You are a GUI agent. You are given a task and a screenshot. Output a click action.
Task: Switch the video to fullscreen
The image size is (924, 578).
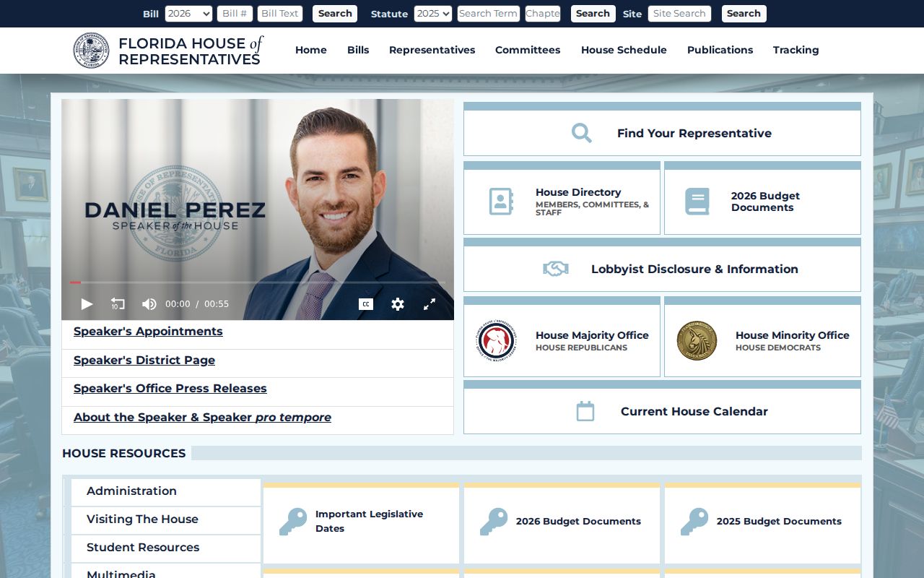click(x=430, y=304)
